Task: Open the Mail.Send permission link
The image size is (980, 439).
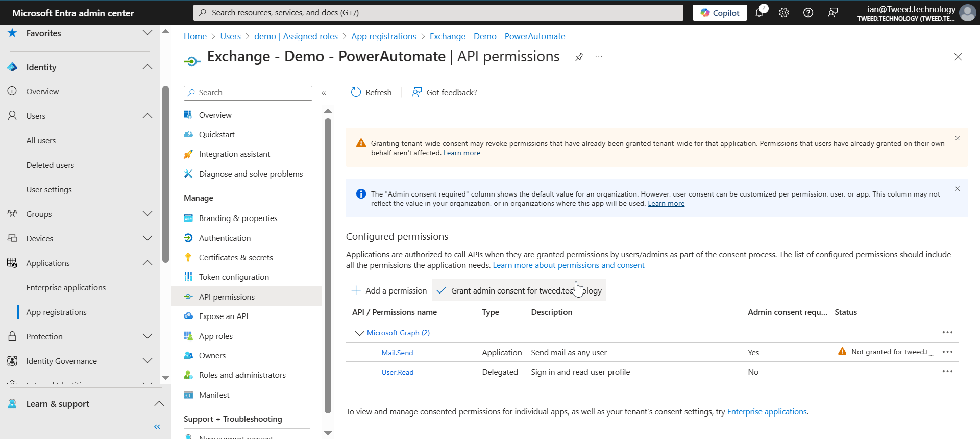Action: tap(397, 353)
